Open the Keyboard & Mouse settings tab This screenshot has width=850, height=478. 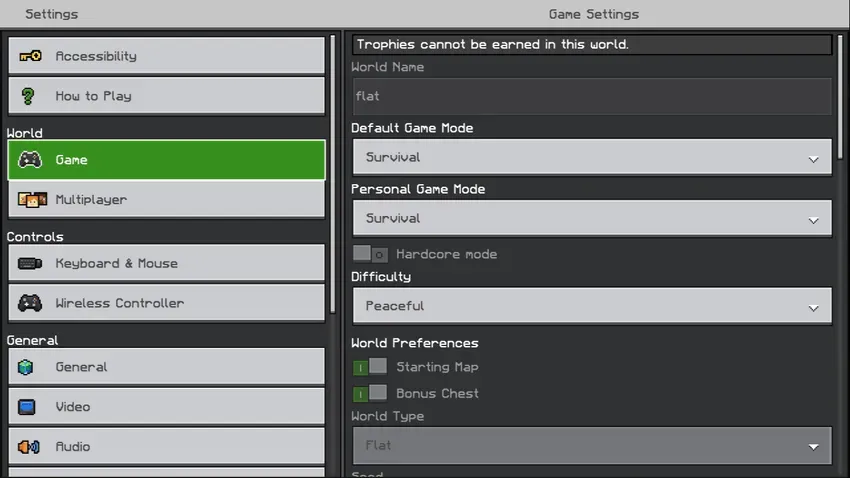pyautogui.click(x=166, y=263)
